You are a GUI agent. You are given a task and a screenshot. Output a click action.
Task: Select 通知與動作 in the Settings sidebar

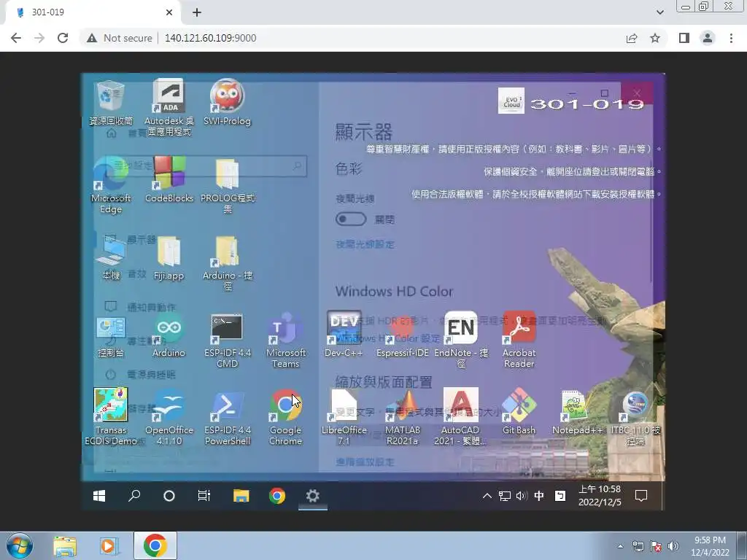151,307
